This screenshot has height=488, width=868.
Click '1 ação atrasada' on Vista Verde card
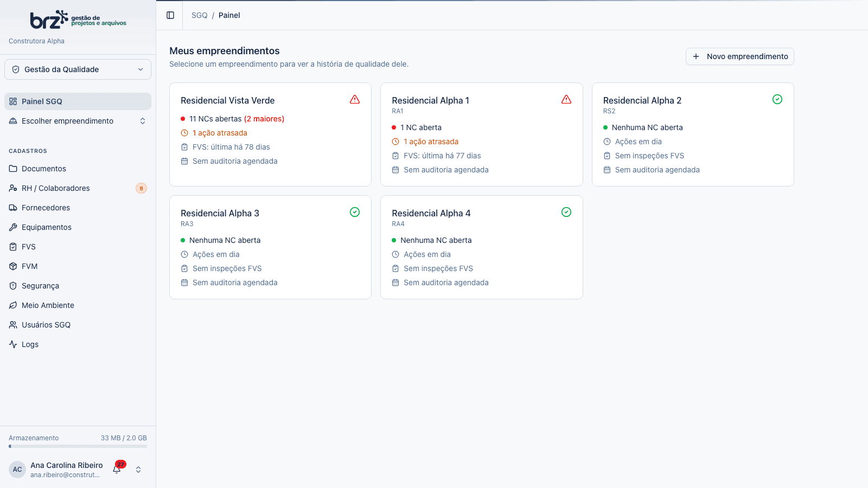point(220,133)
